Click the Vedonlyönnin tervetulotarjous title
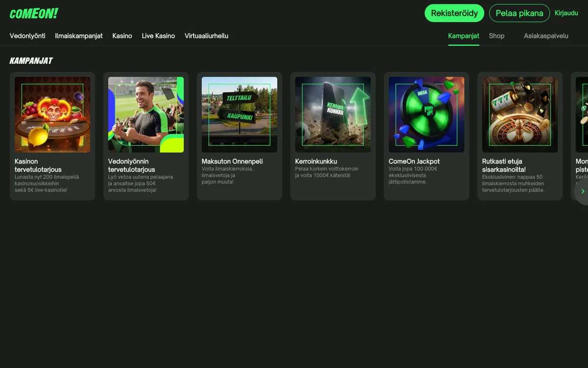The width and height of the screenshot is (588, 368). click(x=132, y=165)
